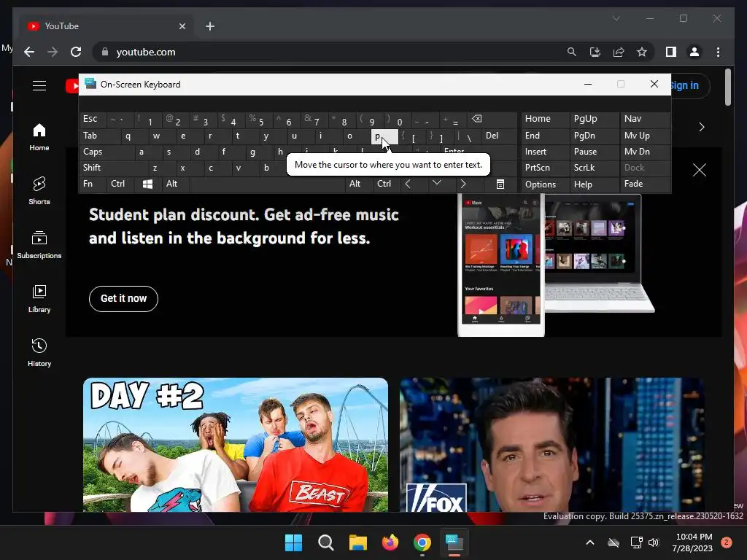Click the Windows logo key on keyboard
The width and height of the screenshot is (747, 560).
point(147,184)
